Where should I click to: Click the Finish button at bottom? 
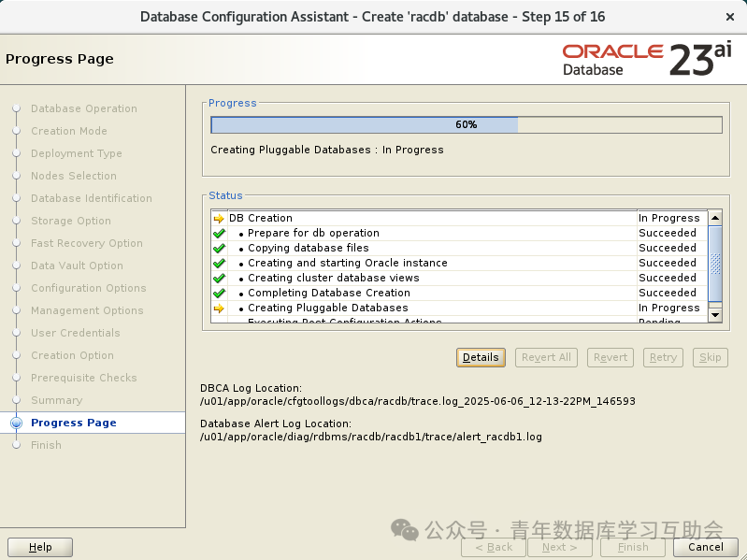tap(633, 547)
